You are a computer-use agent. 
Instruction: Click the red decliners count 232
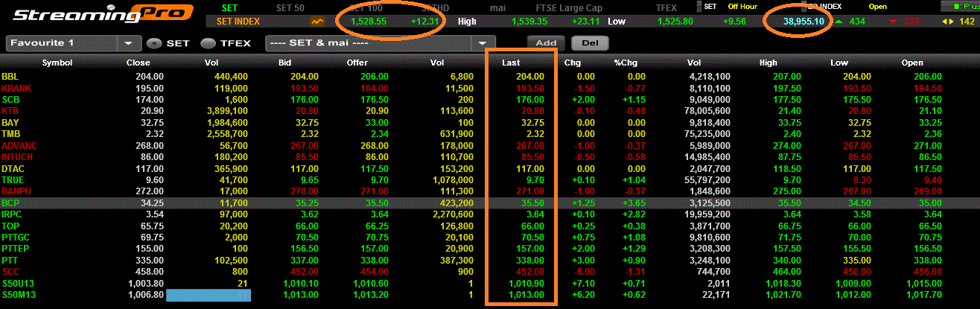tap(912, 22)
